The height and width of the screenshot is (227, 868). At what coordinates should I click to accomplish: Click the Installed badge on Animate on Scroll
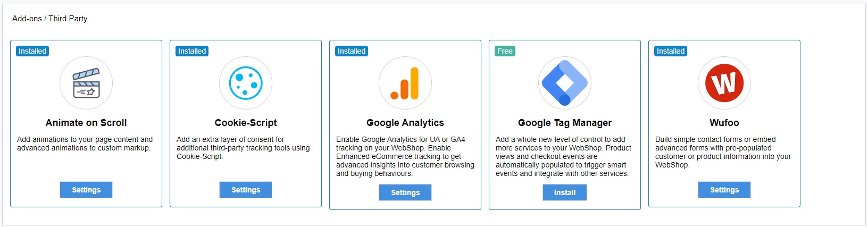[32, 51]
